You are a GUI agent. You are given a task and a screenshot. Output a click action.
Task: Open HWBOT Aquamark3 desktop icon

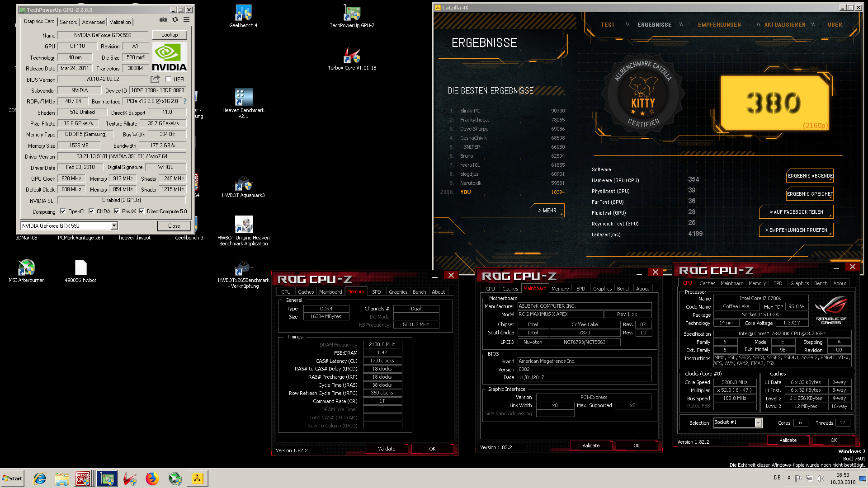pos(243,187)
